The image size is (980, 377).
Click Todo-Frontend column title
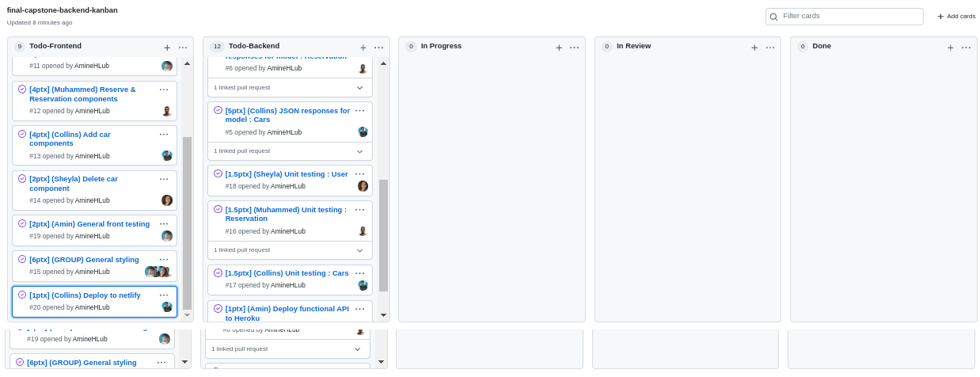(x=55, y=46)
